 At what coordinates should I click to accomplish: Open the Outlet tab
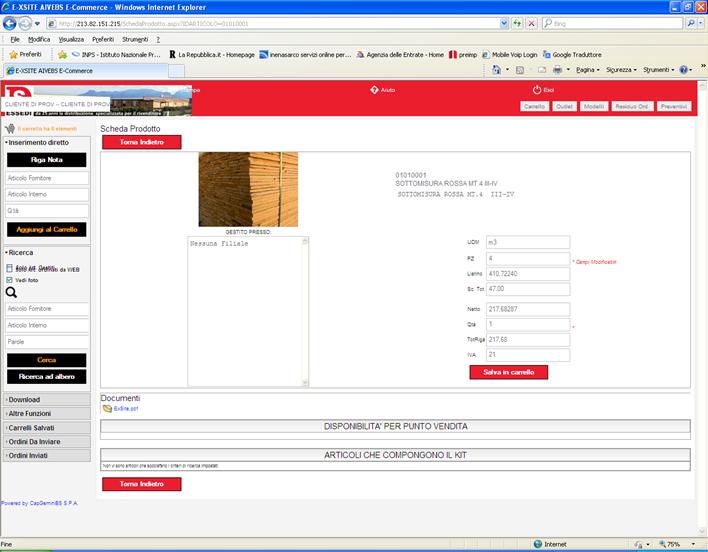(564, 105)
